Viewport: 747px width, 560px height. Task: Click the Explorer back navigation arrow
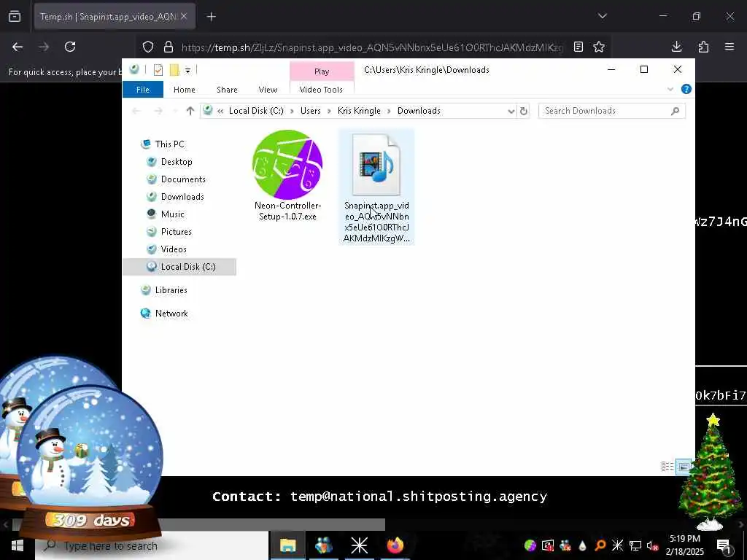coord(136,111)
